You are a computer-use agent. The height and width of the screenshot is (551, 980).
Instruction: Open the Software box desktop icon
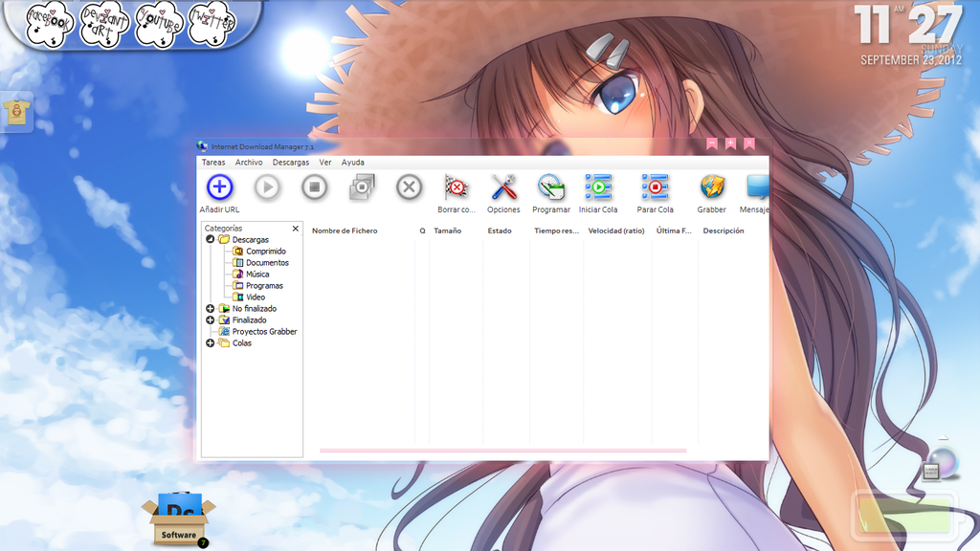(179, 519)
